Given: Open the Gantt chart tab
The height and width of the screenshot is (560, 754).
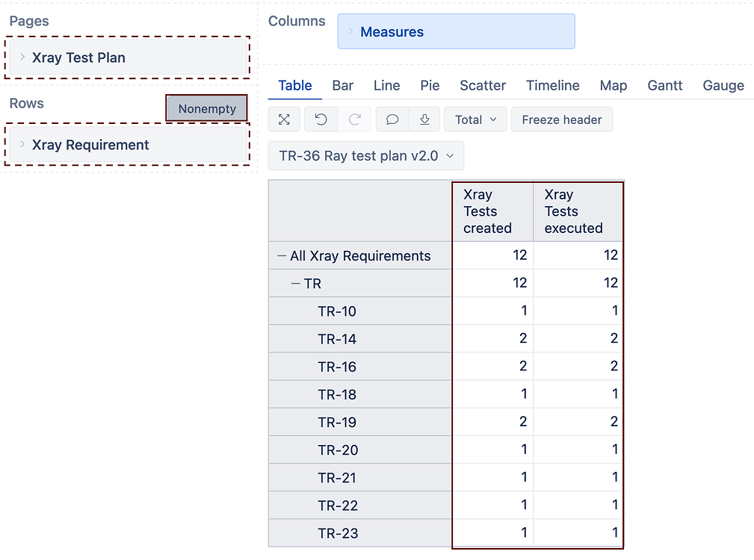Looking at the screenshot, I should point(664,86).
